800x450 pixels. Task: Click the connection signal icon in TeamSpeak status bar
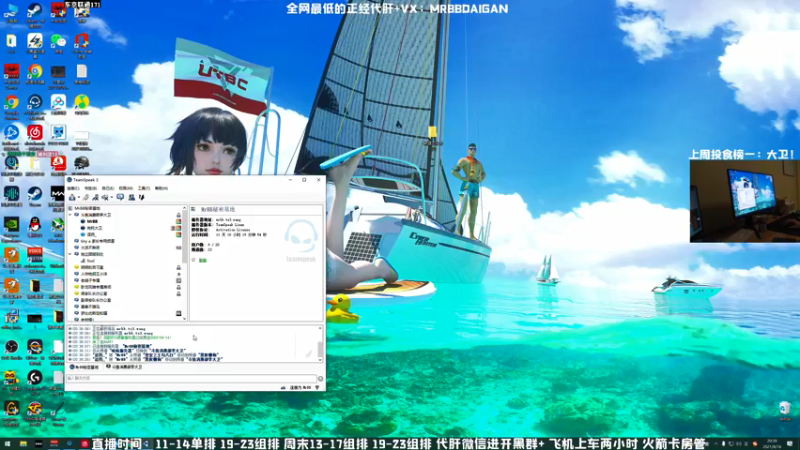[317, 388]
